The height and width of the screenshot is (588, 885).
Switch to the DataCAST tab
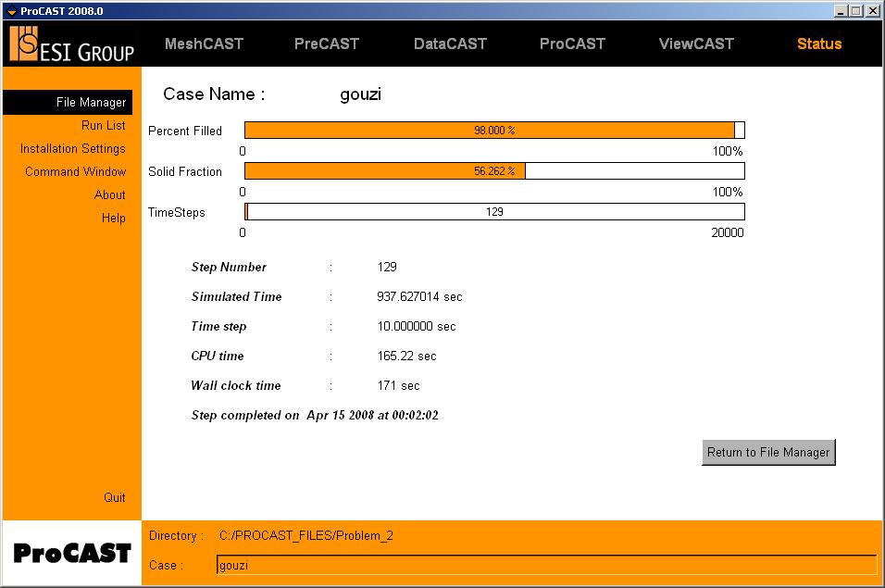click(x=450, y=44)
